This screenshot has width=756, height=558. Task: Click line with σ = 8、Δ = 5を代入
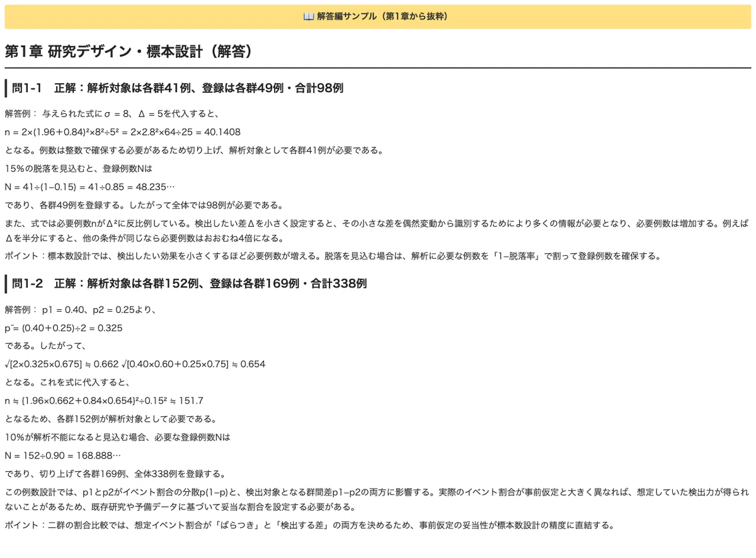112,114
